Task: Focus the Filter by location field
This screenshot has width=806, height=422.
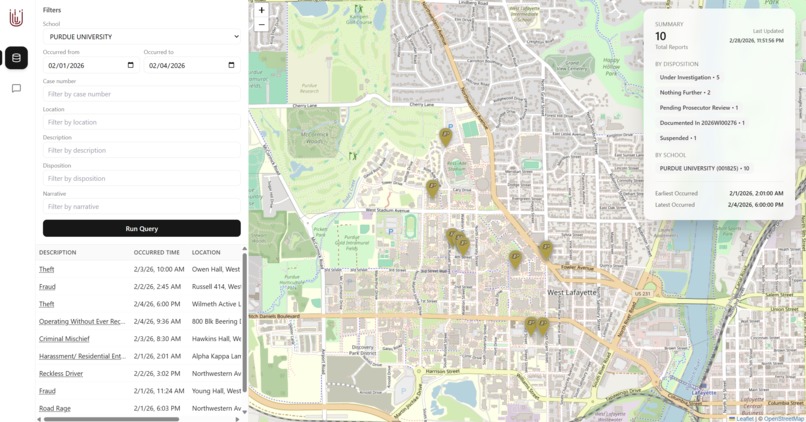Action: point(142,122)
